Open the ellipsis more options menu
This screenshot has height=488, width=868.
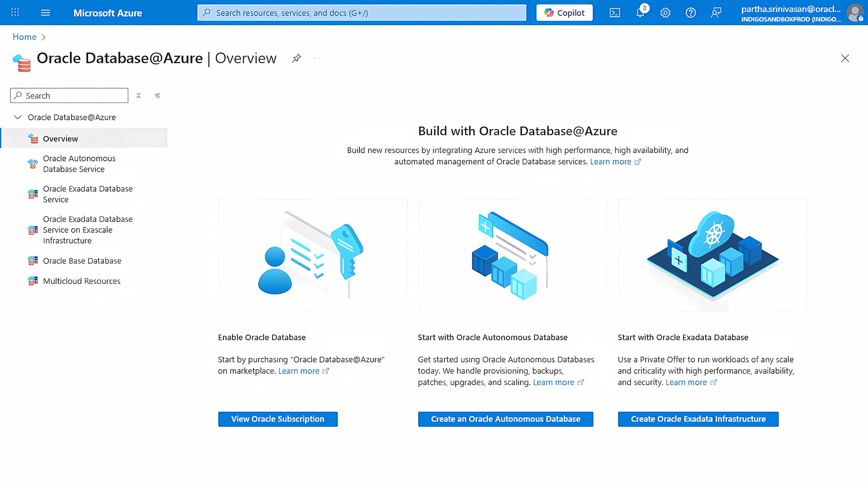click(x=316, y=58)
